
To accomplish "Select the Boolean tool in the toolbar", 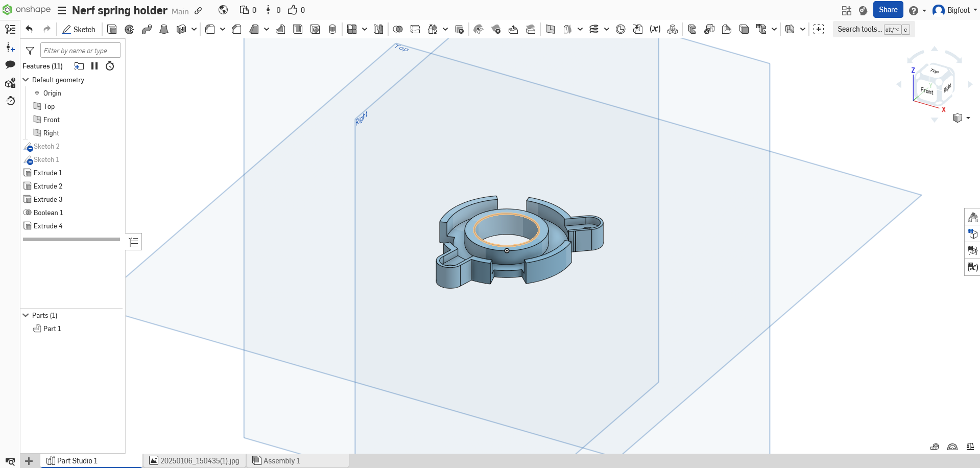I will click(398, 29).
